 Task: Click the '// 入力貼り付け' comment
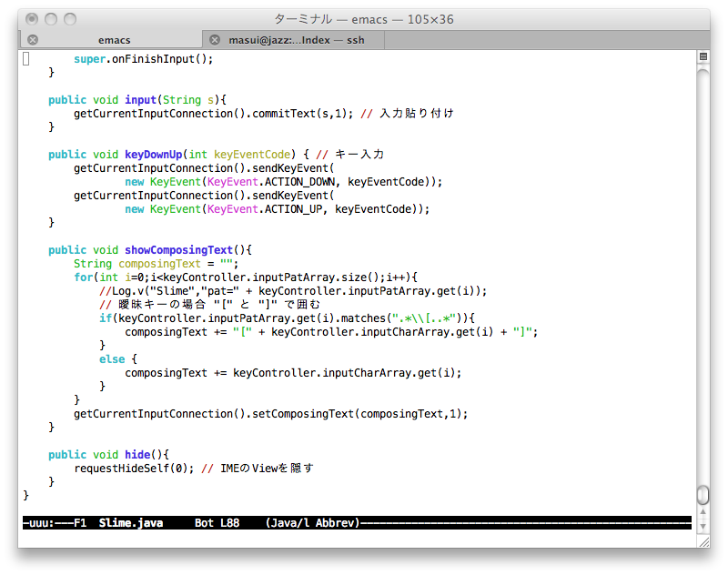407,114
